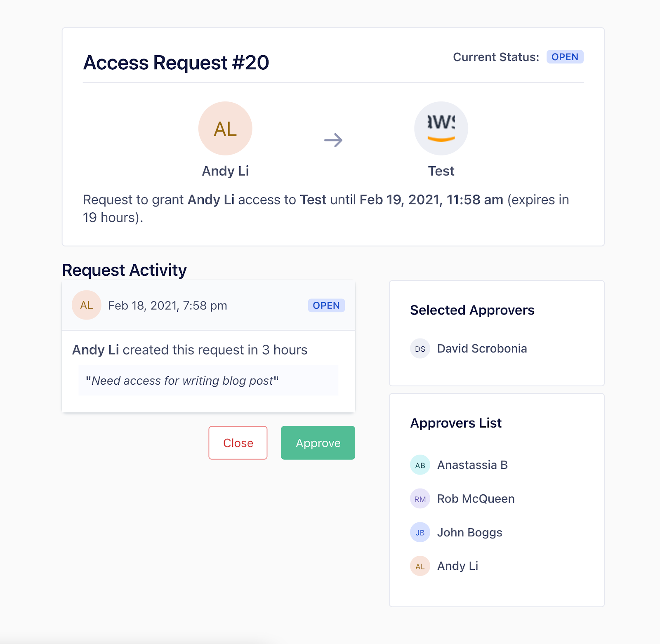This screenshot has height=644, width=660.
Task: Open John Boggs' name in Approvers List
Action: 469,532
